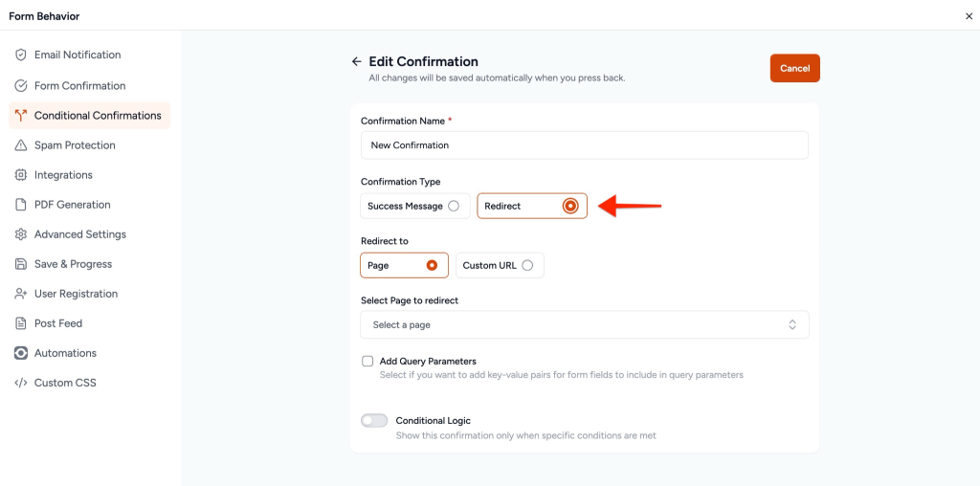Select the Success Message radio button

click(454, 206)
